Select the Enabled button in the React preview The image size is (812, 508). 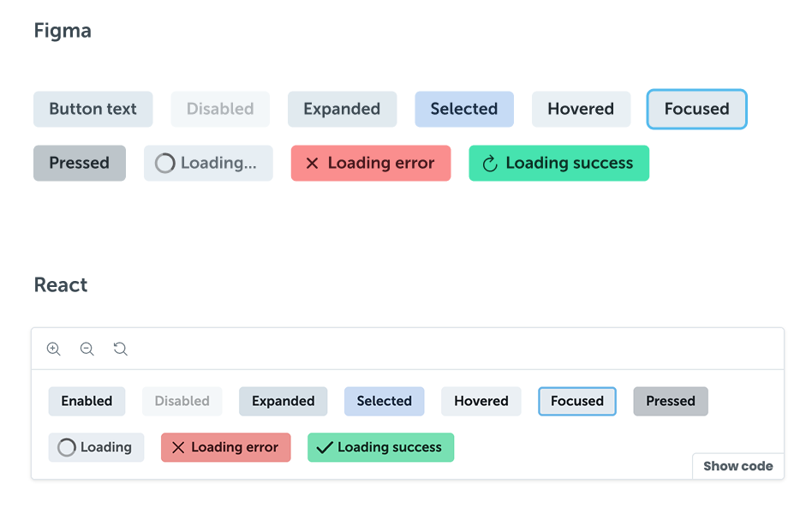click(87, 401)
